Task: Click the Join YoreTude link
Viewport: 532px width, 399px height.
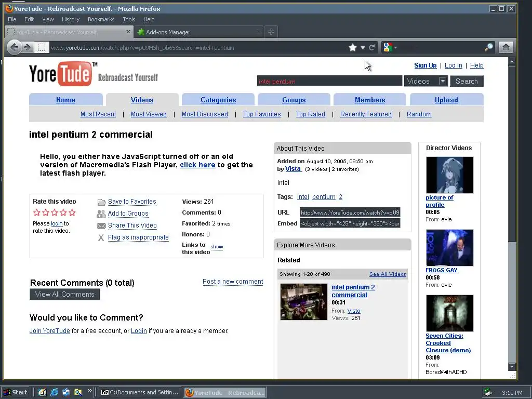Action: (x=49, y=330)
